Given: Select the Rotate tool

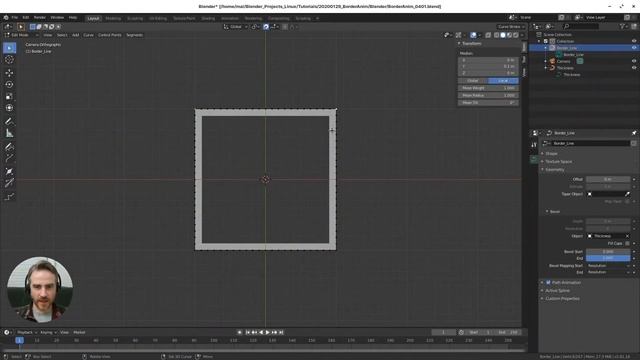Looking at the screenshot, I should (9, 84).
